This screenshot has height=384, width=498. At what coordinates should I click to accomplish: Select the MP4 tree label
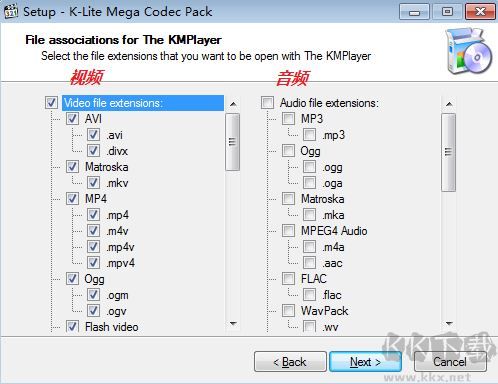96,199
